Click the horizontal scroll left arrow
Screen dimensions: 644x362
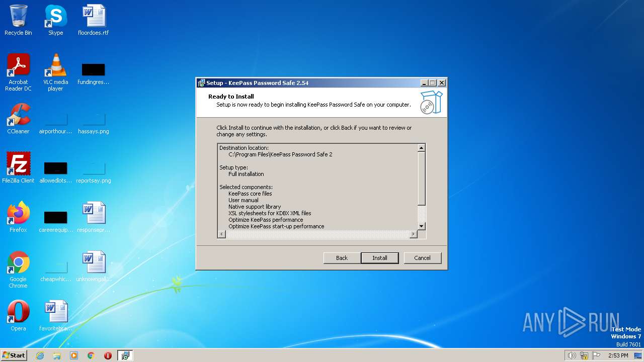[221, 234]
